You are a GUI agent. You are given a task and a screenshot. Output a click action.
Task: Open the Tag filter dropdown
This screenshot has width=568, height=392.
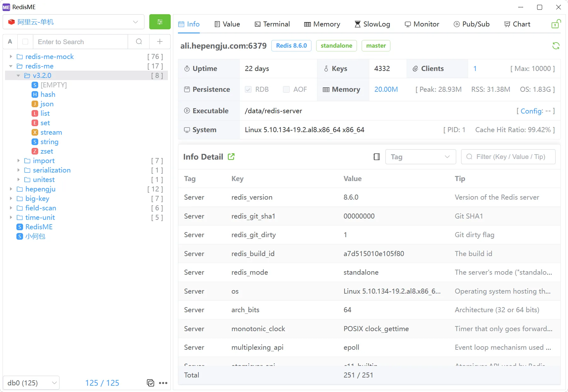421,157
